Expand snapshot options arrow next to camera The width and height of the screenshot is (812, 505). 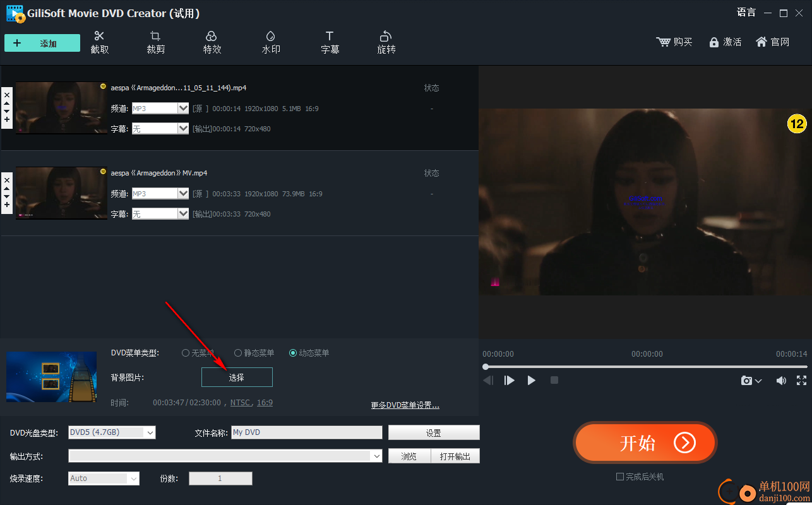tap(759, 381)
